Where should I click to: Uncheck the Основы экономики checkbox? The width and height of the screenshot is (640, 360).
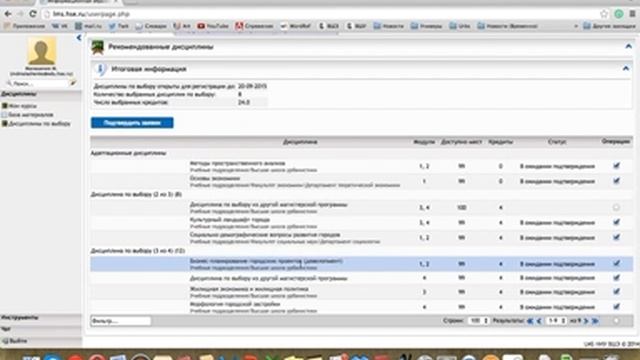coord(616,180)
